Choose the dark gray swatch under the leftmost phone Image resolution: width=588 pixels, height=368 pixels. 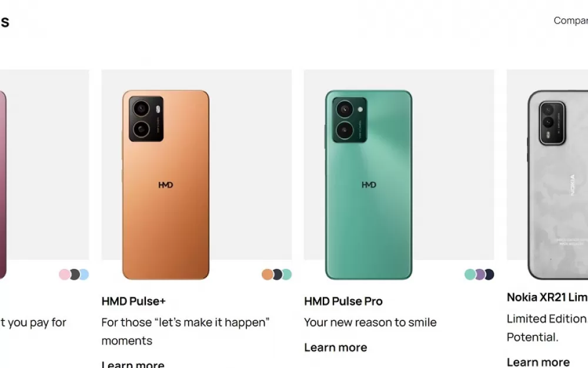[x=75, y=274]
